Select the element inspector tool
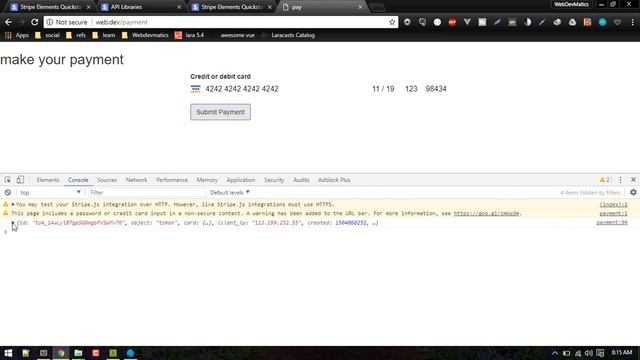Screen dimensions: 640x360 8,180
